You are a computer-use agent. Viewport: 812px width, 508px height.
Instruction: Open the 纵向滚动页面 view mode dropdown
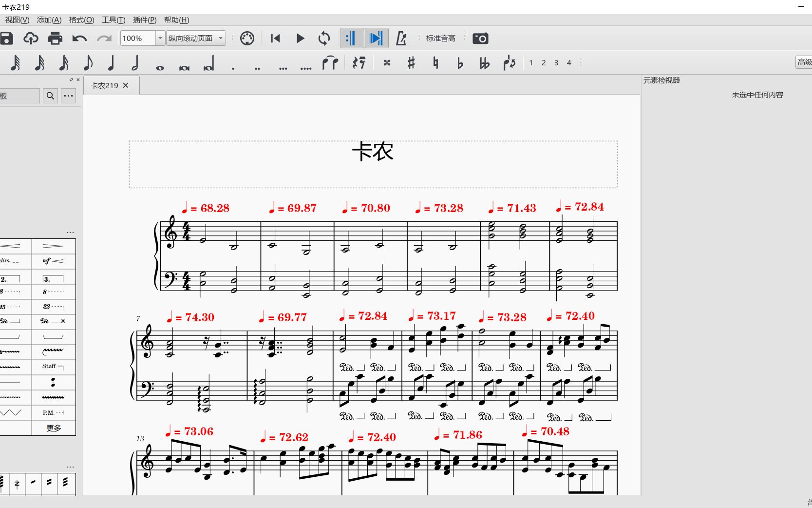(196, 38)
